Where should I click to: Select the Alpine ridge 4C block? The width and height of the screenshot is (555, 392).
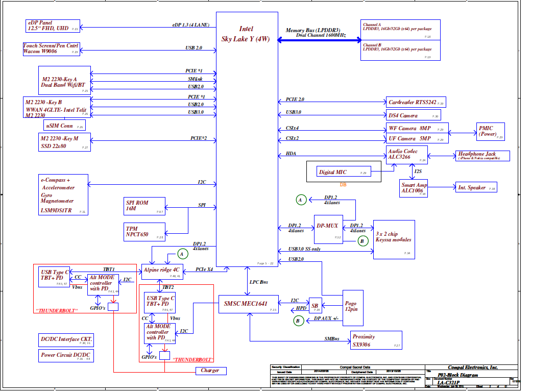[x=162, y=272]
